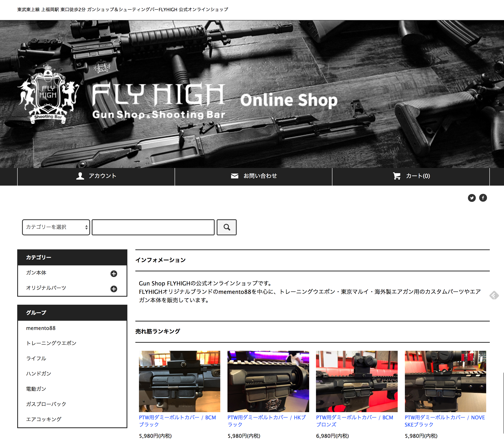Click the account person icon
Screen dimensions: 504x444
click(80, 176)
